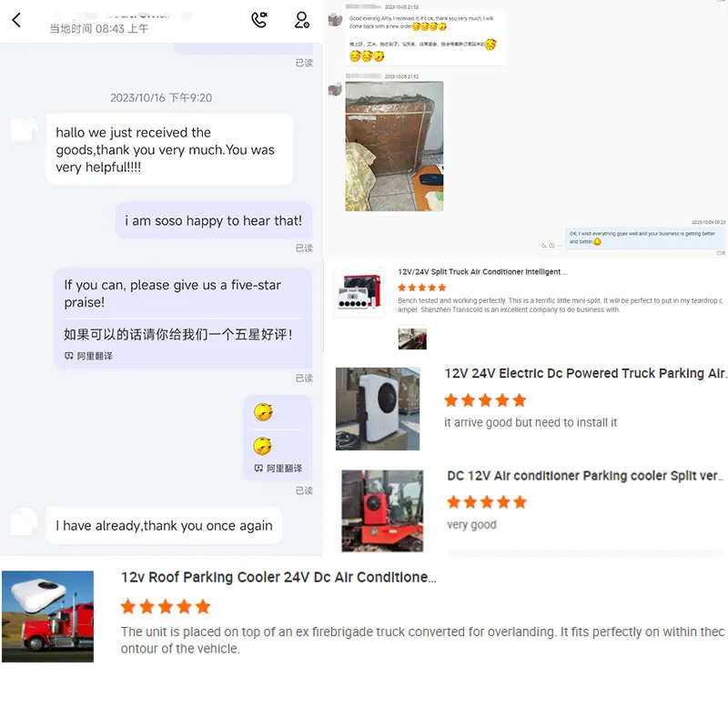Click the 'i am soso happy to hear that!' bubble
This screenshot has width=728, height=728.
(214, 220)
